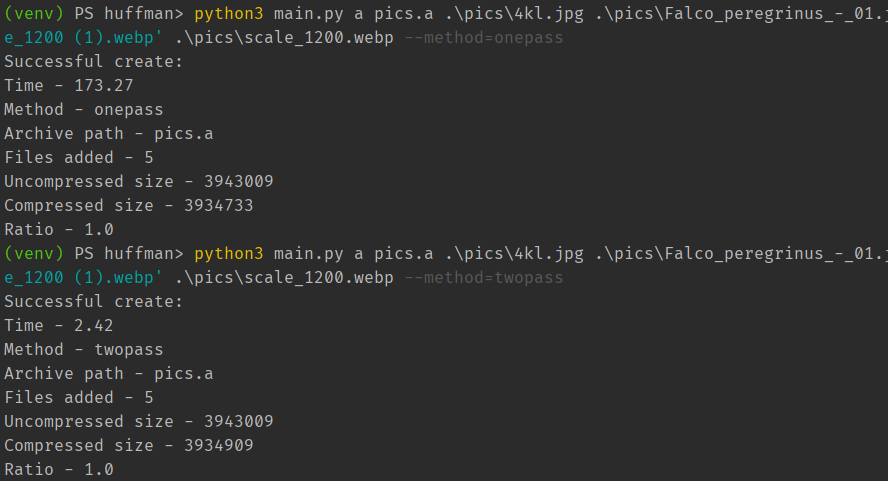The image size is (888, 481).
Task: Click the first '.\pics\scale_1200.webp' path argument
Action: point(284,38)
